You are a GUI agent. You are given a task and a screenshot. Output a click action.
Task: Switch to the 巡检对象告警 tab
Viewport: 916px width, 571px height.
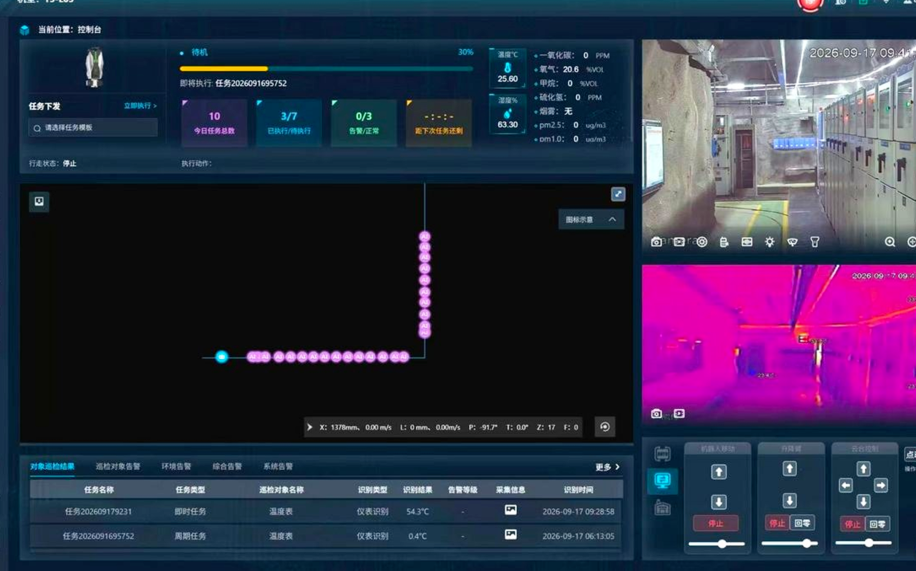[x=118, y=466]
